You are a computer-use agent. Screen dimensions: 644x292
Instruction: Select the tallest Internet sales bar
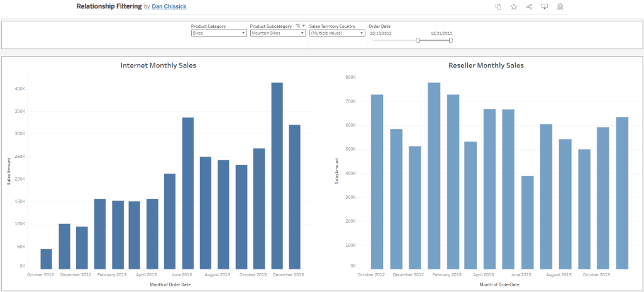click(x=277, y=176)
